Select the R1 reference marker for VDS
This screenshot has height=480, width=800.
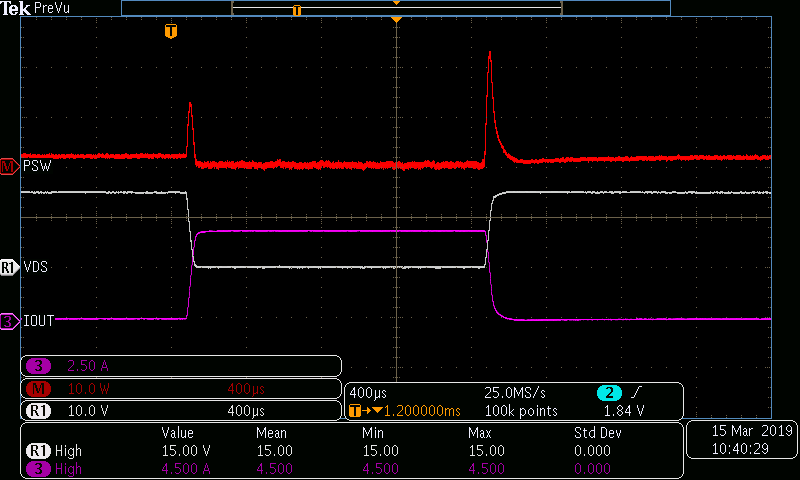tap(9, 267)
